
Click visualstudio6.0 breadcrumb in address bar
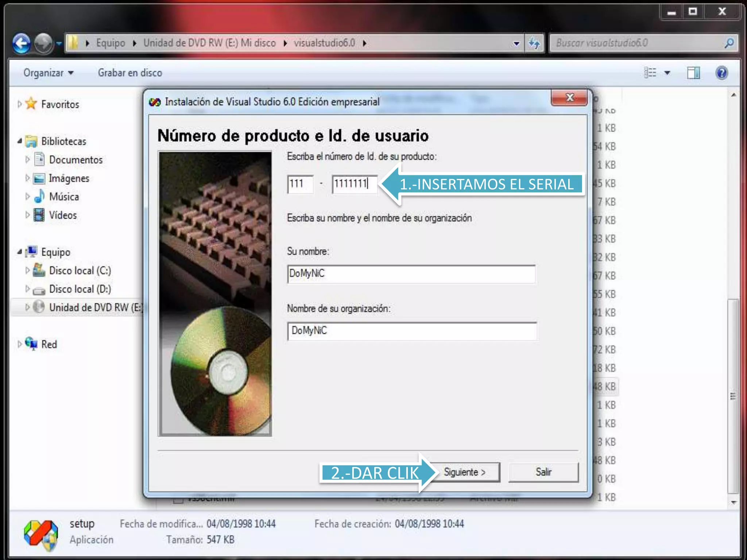(324, 43)
